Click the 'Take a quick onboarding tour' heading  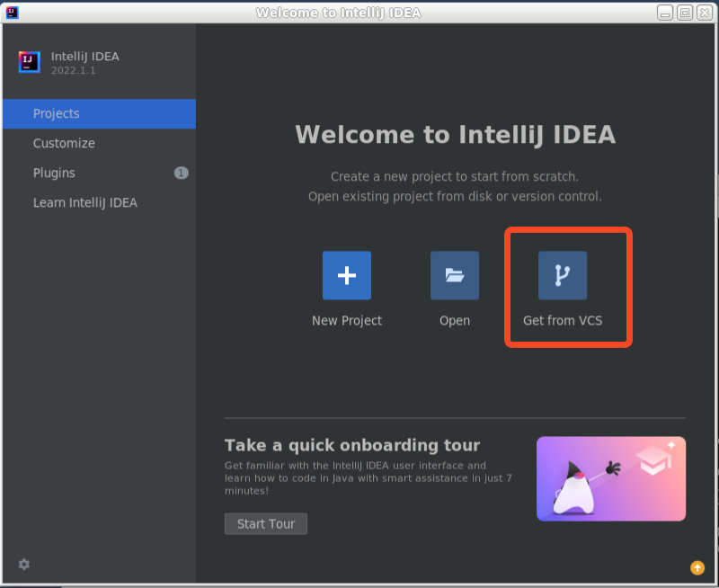pyautogui.click(x=352, y=445)
